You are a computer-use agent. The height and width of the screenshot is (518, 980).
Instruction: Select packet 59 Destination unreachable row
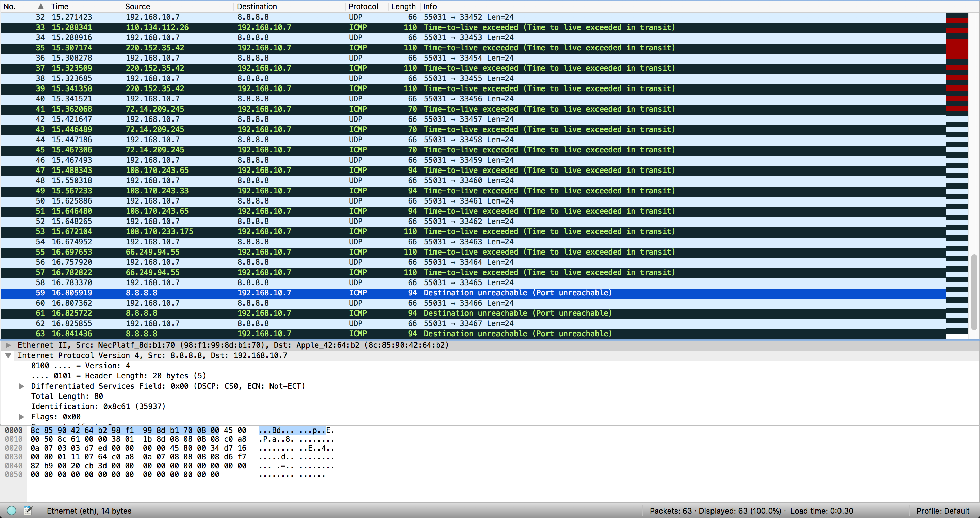click(x=473, y=293)
